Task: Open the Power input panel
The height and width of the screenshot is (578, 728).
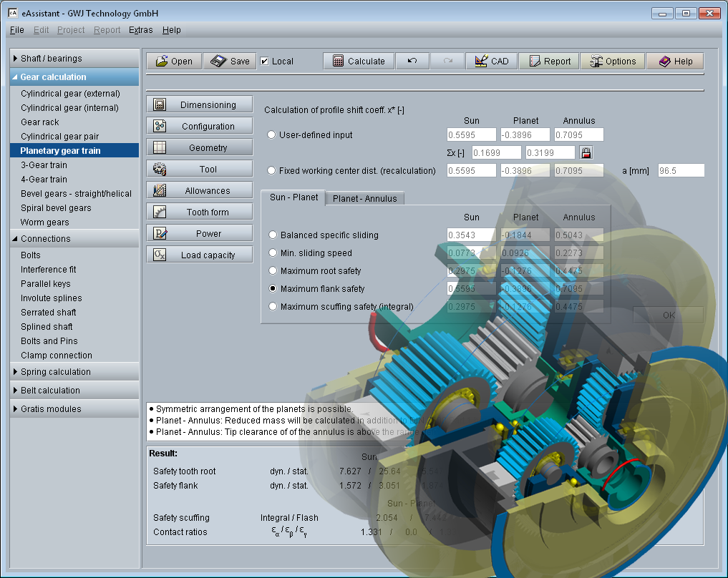Action: pos(199,232)
